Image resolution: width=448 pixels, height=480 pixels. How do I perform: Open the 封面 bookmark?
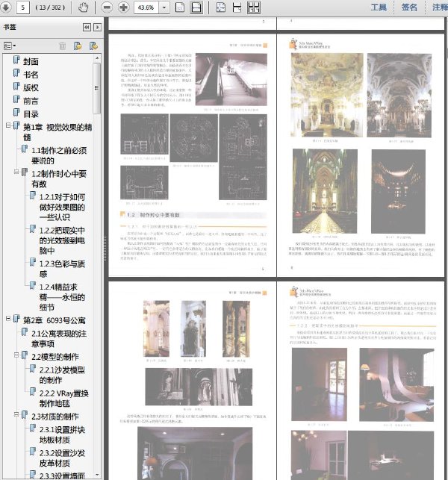coord(31,61)
